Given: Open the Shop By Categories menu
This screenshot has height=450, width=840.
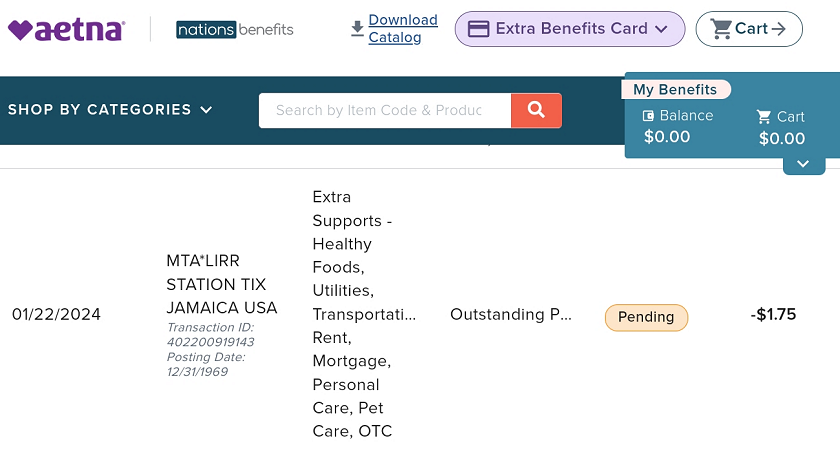Looking at the screenshot, I should coord(110,110).
